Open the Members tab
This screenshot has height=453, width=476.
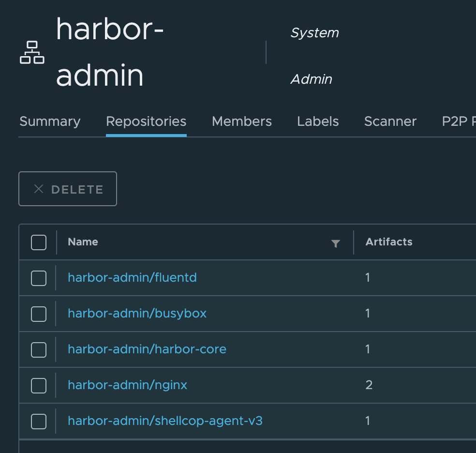pos(242,121)
